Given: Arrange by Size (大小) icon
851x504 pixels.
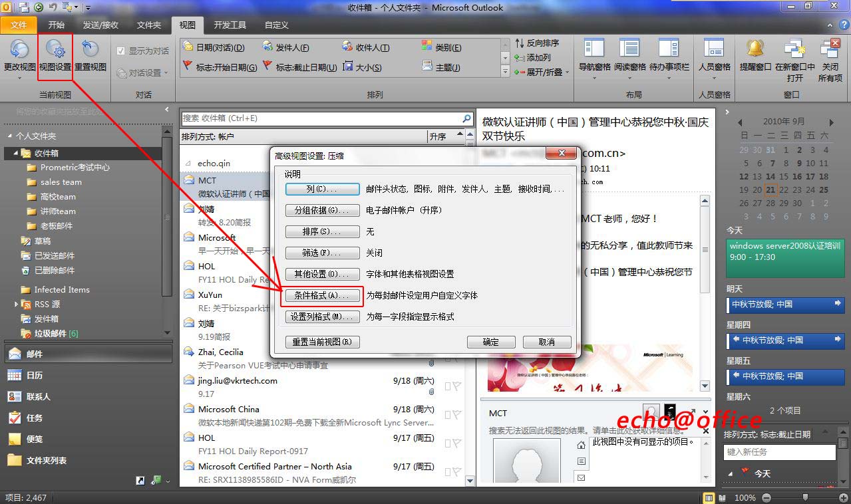Looking at the screenshot, I should pos(348,67).
